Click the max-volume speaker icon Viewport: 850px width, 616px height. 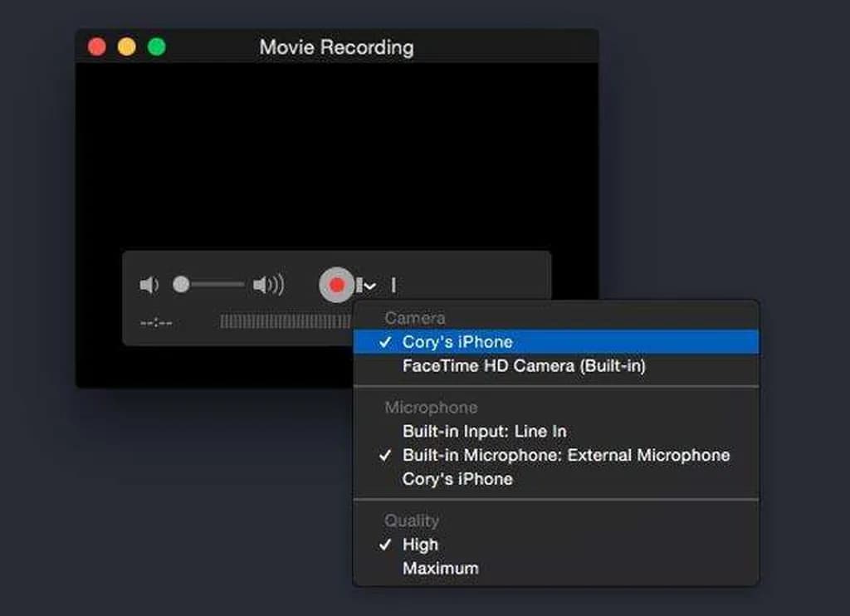pyautogui.click(x=268, y=286)
